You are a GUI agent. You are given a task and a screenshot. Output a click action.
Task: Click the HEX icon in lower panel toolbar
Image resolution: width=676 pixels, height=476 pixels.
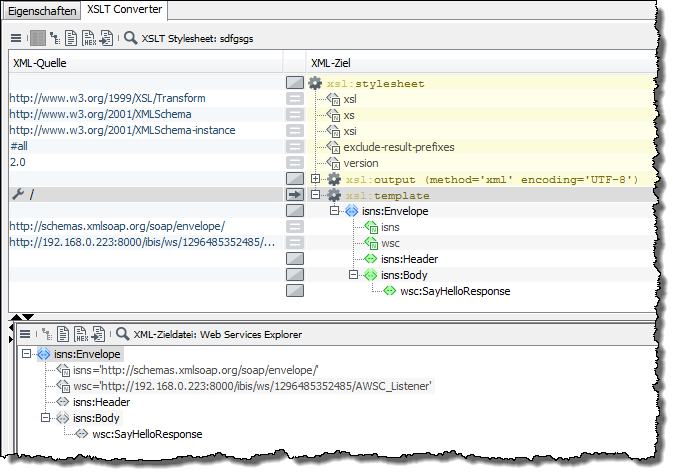point(79,334)
